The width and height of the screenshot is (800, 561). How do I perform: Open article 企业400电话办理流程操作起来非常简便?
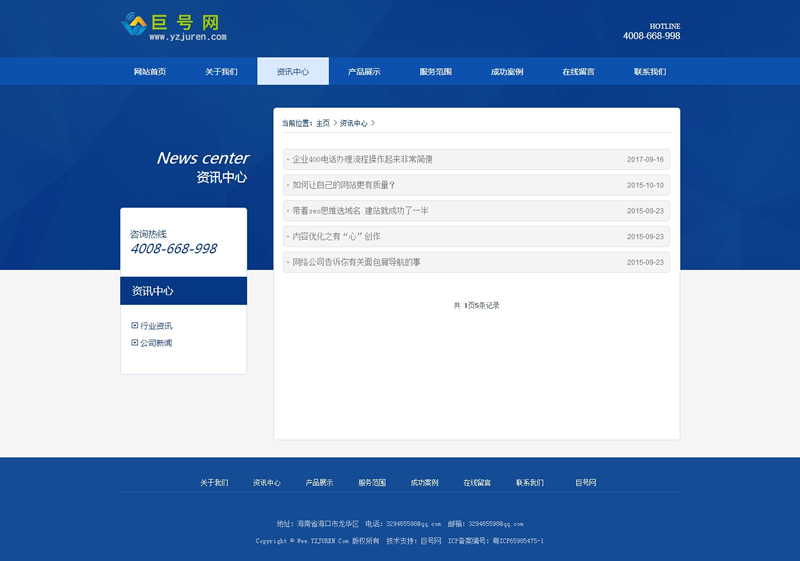click(362, 159)
